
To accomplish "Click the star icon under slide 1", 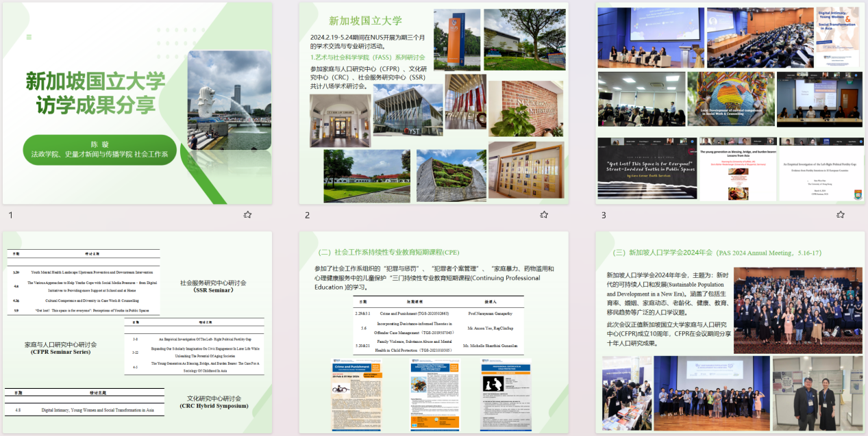I will click(x=247, y=215).
